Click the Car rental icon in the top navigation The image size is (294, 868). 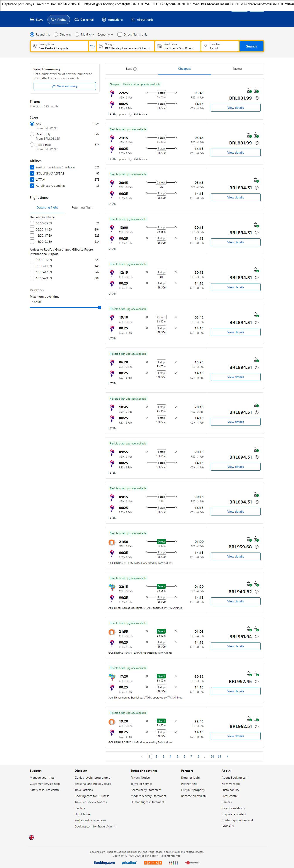[77, 20]
